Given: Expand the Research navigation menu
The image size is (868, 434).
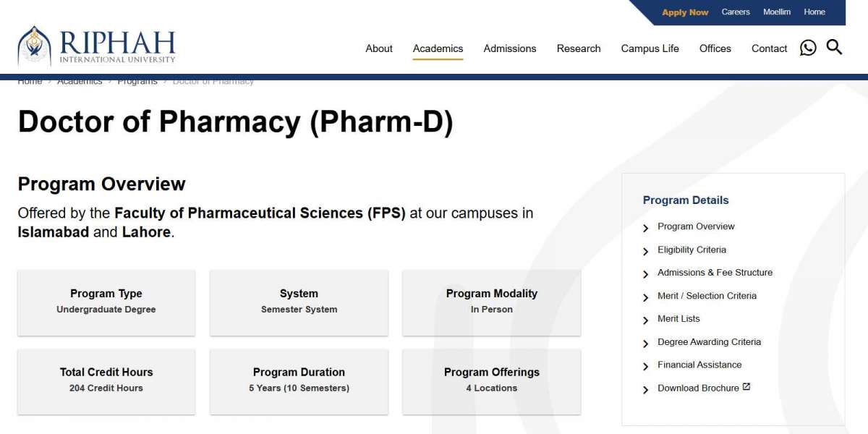Looking at the screenshot, I should [x=579, y=48].
